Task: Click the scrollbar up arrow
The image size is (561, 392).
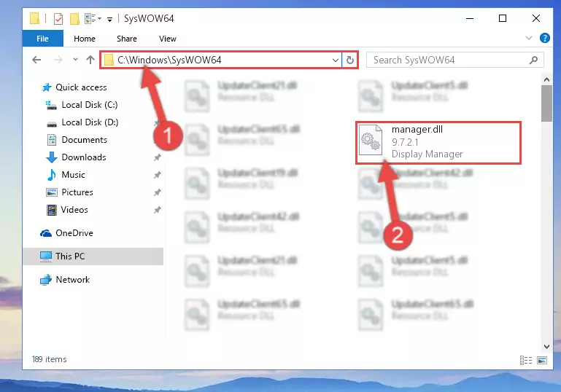Action: [546, 79]
